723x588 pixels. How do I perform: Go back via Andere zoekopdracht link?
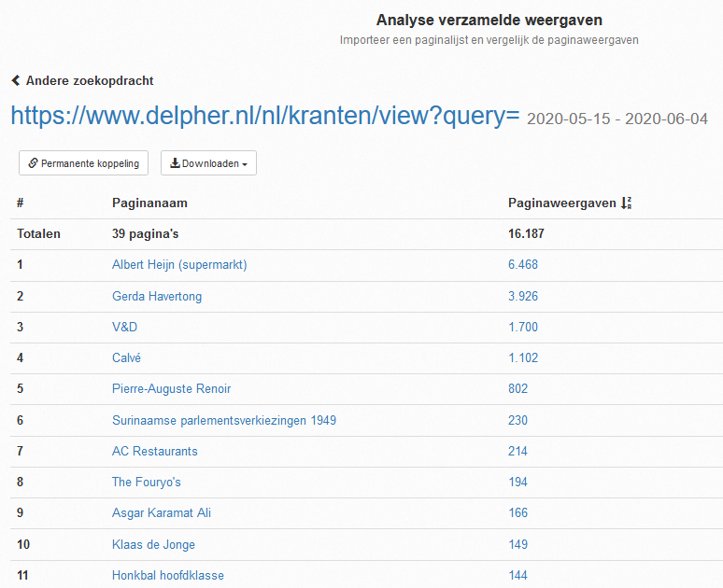(x=82, y=80)
